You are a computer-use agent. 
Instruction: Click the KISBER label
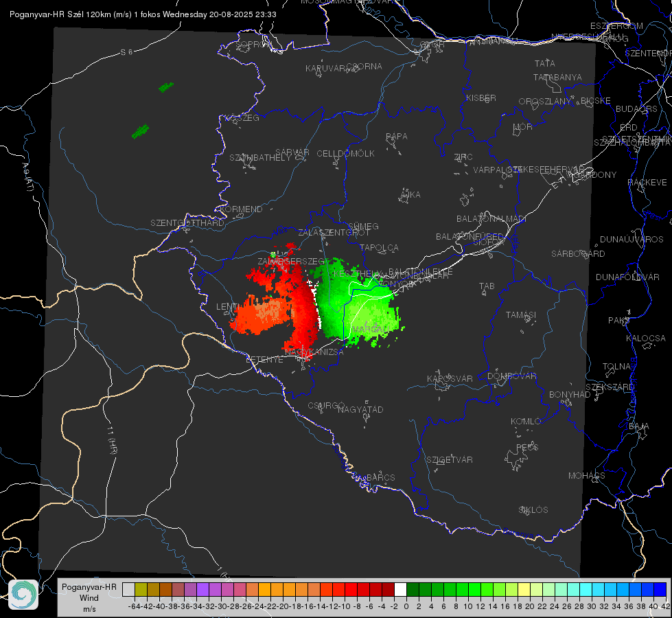[481, 98]
